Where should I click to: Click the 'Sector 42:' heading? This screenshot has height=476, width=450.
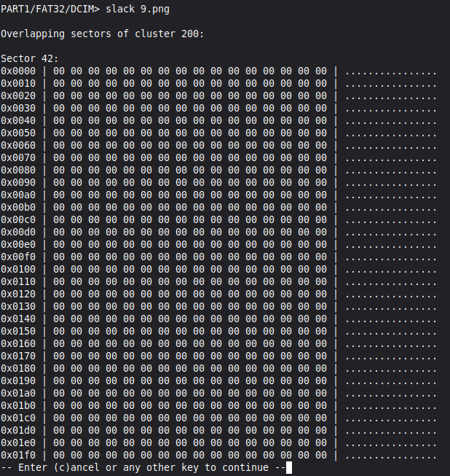click(29, 58)
